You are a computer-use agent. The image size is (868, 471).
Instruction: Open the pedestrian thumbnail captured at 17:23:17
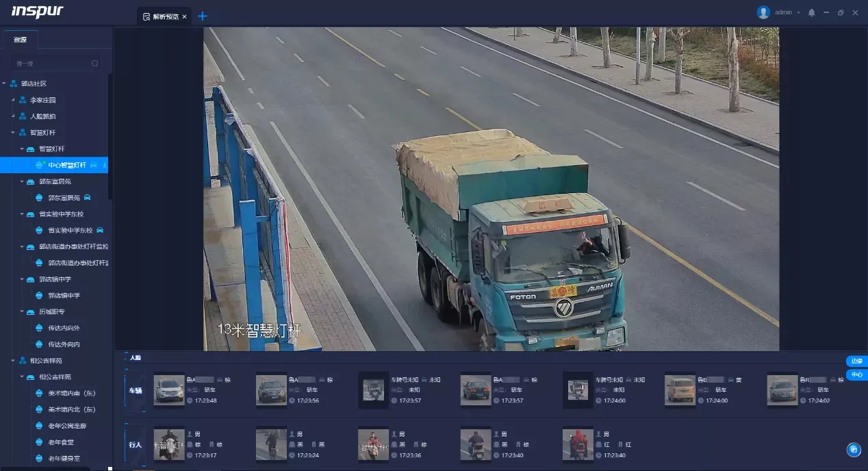(169, 444)
